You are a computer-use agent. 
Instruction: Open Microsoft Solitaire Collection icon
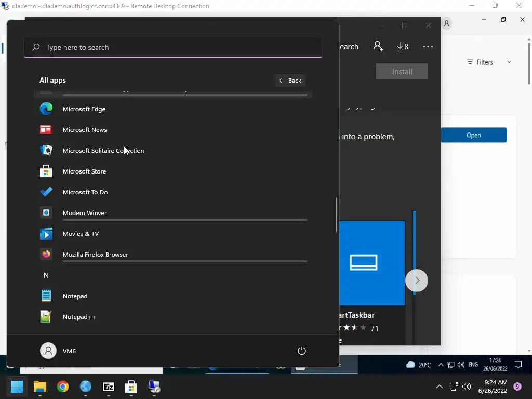(46, 150)
